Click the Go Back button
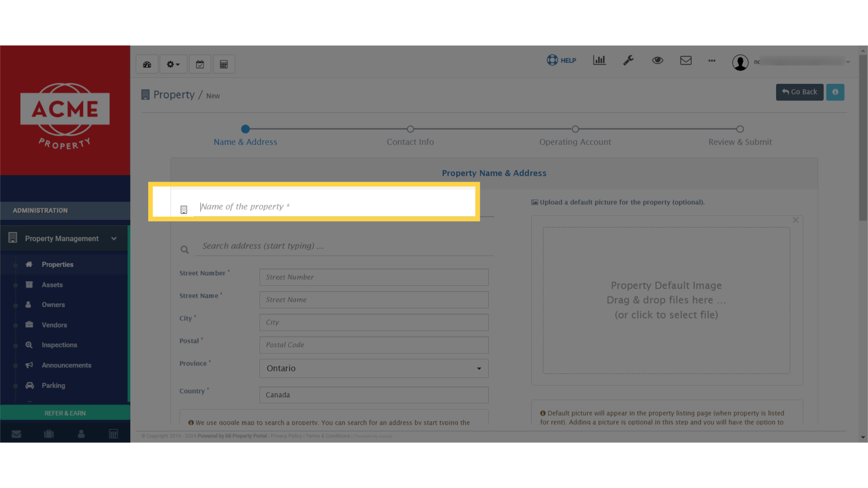The width and height of the screenshot is (868, 488). pos(799,92)
